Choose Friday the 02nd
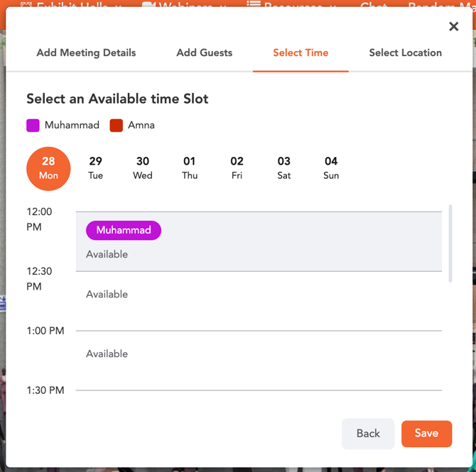476x472 pixels. click(x=237, y=168)
